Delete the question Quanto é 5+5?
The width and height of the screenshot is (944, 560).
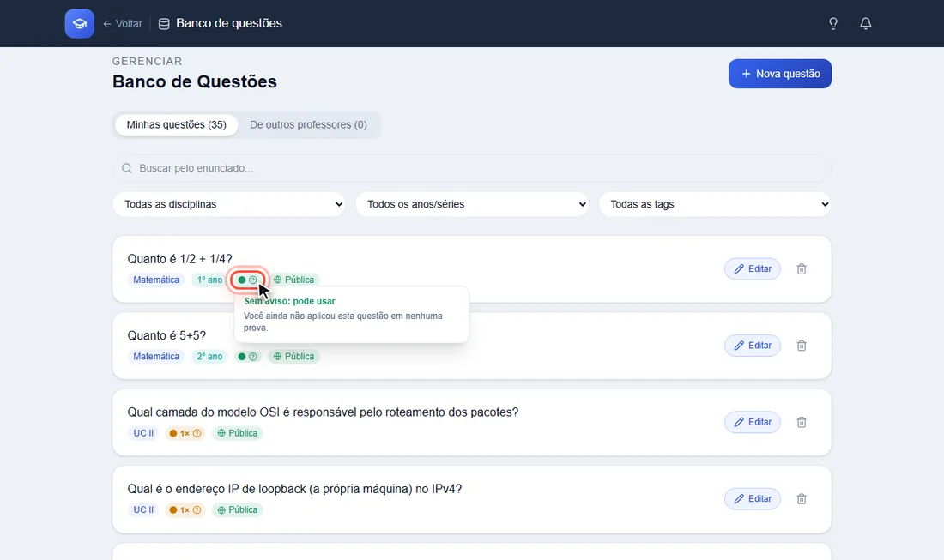click(x=802, y=346)
